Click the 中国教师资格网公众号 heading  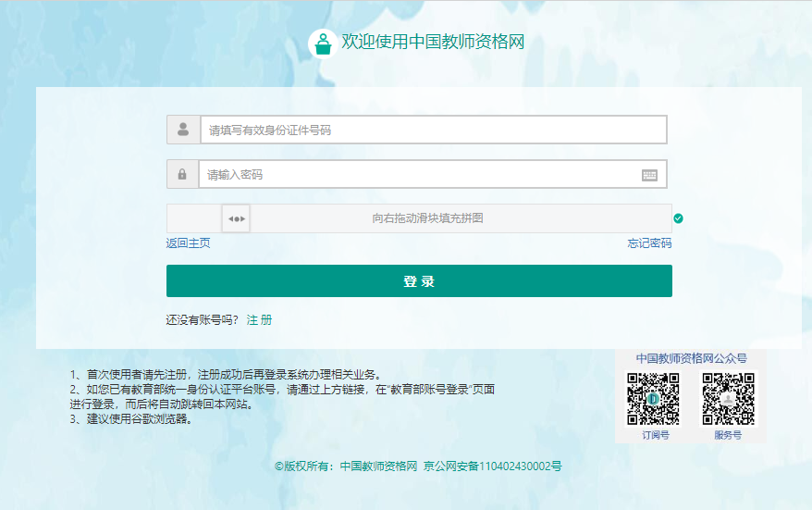click(692, 358)
